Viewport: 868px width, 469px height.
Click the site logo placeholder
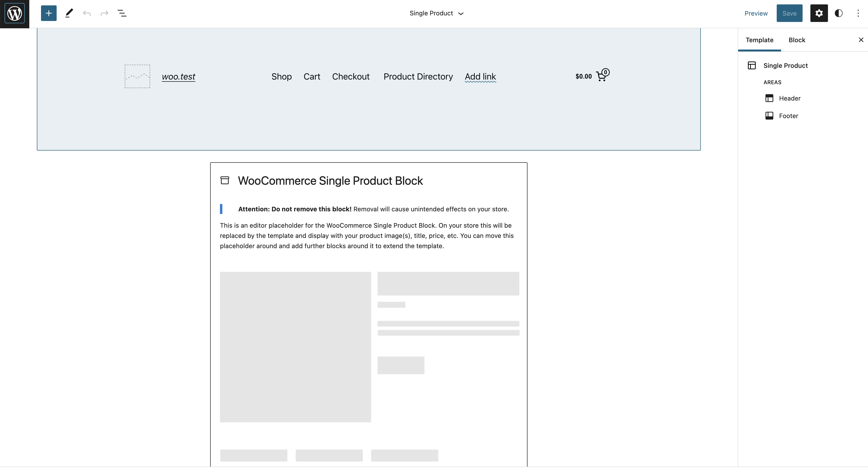point(137,76)
